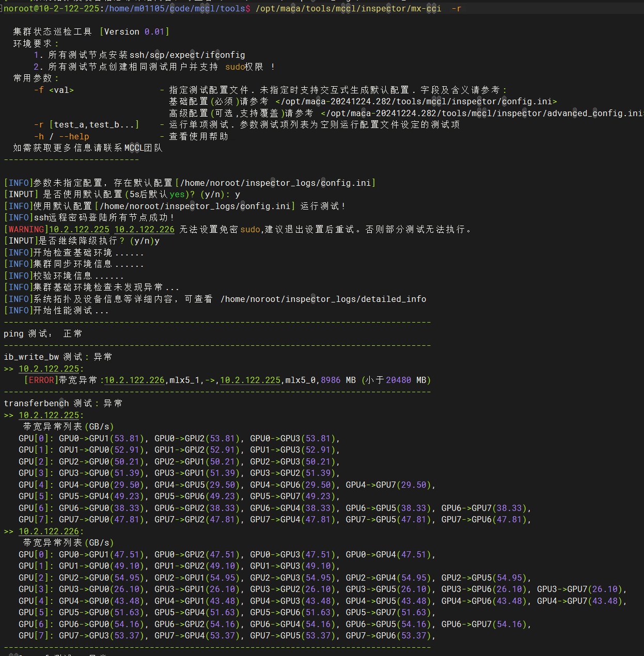Click the "ssh远程密码登陆所有节点成功" info line
644x656 pixels.
pyautogui.click(x=89, y=217)
